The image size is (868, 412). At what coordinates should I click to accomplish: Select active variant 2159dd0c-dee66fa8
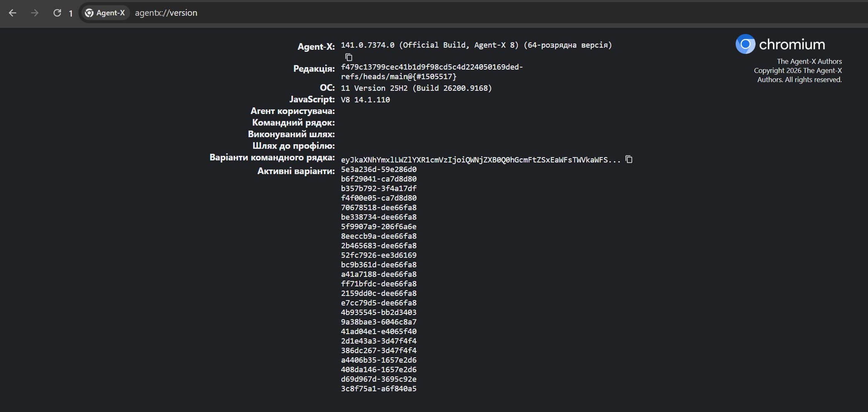(x=379, y=293)
